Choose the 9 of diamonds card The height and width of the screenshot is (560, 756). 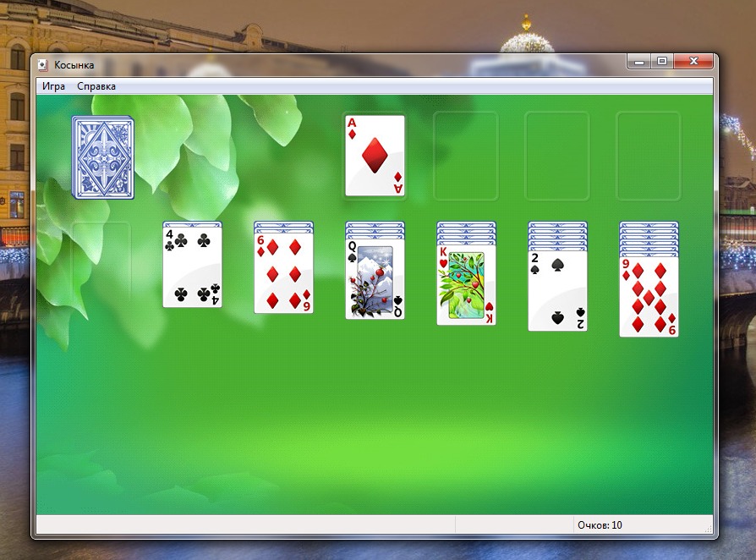click(649, 298)
